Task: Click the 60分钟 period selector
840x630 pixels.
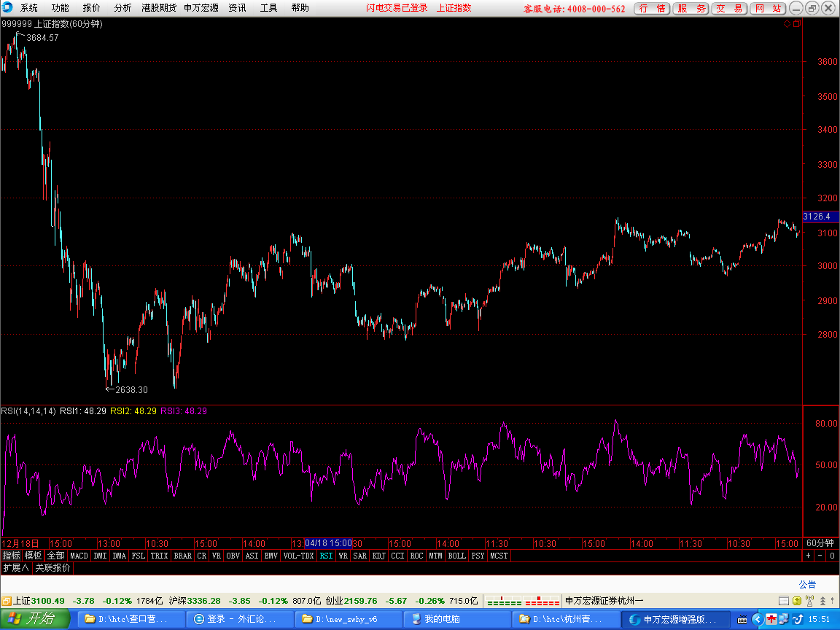Action: click(820, 542)
